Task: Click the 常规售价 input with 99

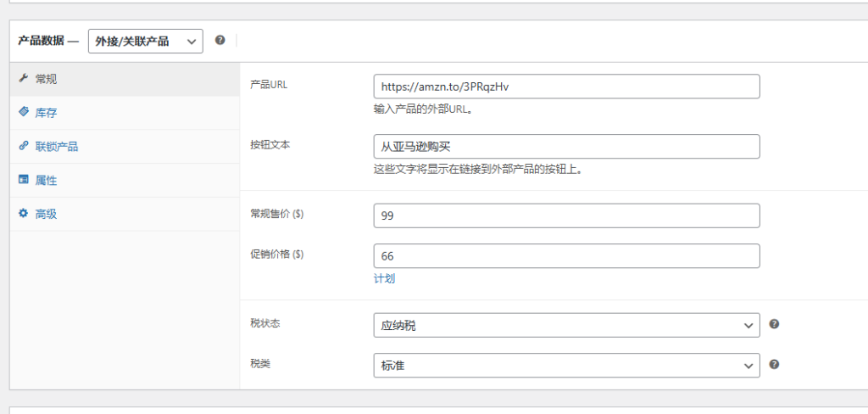Action: point(566,215)
